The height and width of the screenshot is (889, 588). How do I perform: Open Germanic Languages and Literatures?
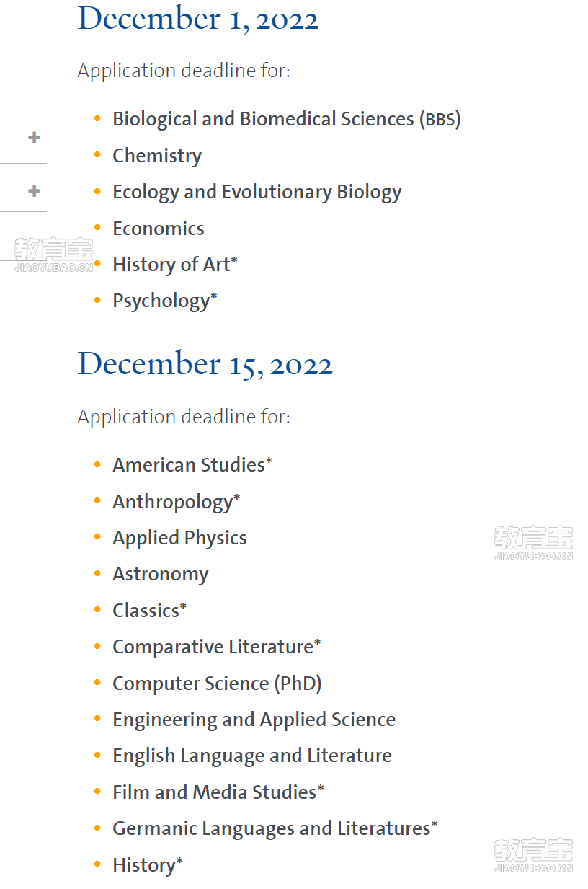(275, 828)
